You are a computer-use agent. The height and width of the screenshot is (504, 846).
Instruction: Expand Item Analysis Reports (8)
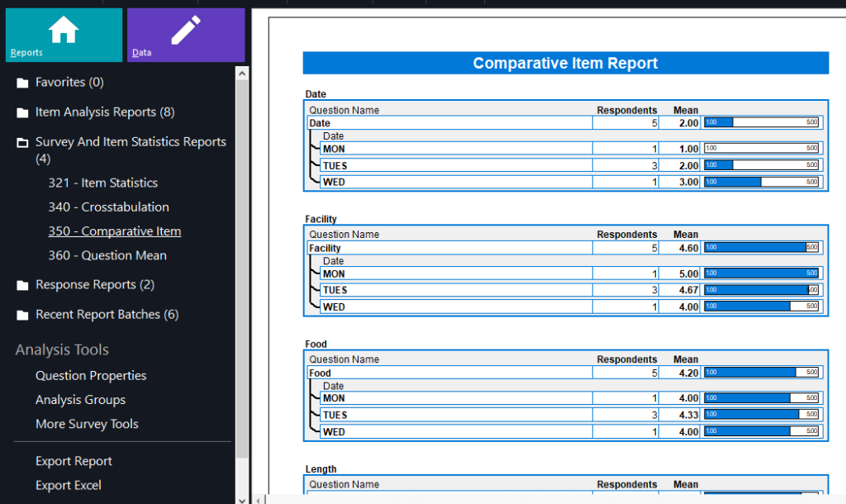[x=105, y=112]
